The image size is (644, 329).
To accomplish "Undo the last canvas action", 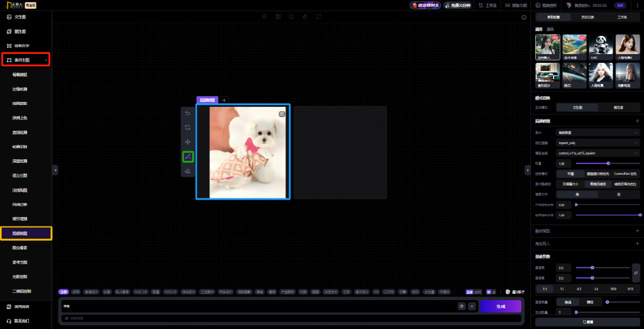I will click(x=187, y=113).
